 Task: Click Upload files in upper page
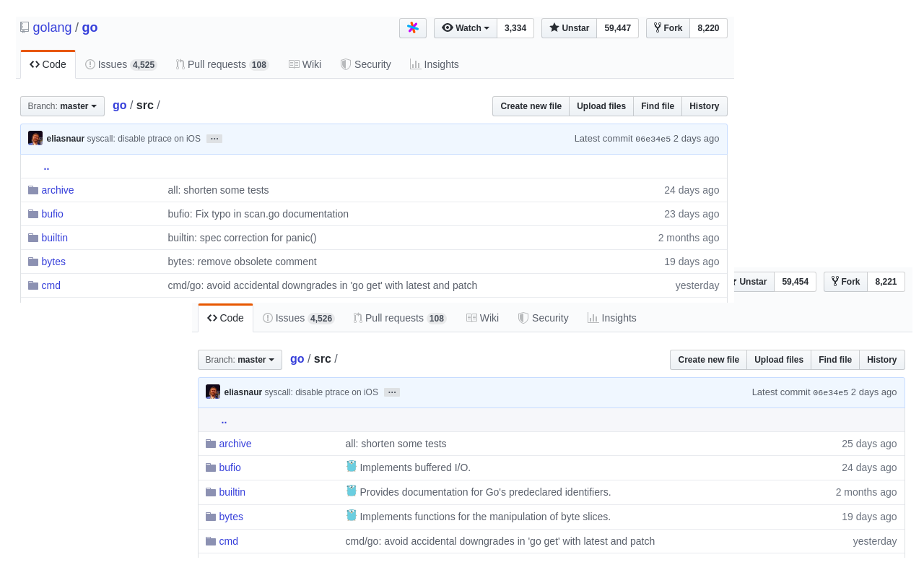(x=601, y=106)
